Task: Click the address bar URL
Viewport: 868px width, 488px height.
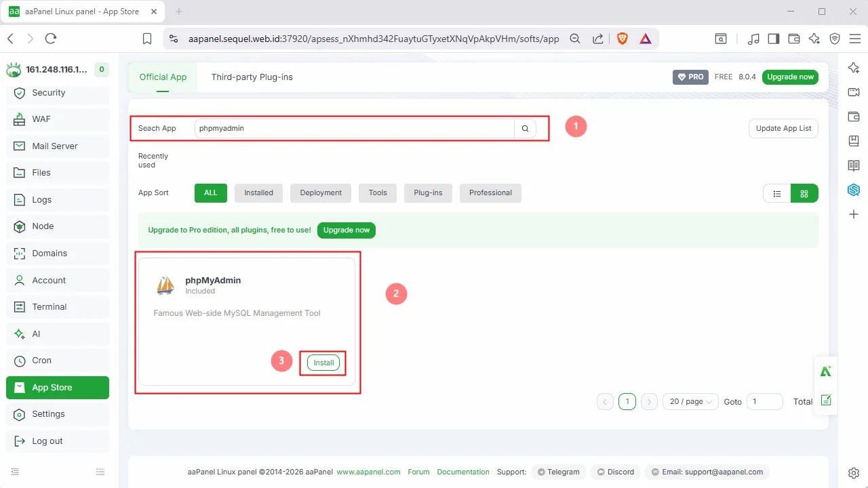Action: 374,39
